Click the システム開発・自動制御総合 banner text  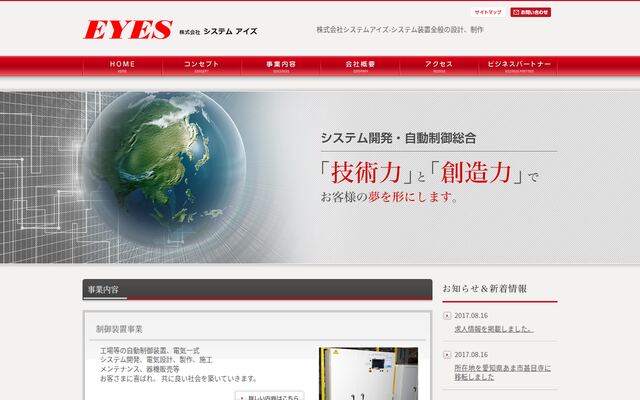tap(398, 138)
